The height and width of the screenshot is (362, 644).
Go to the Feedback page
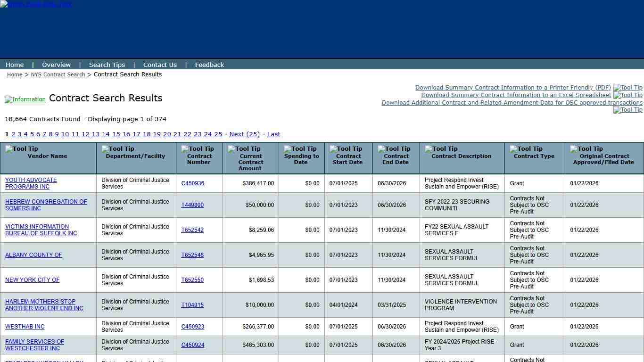209,65
